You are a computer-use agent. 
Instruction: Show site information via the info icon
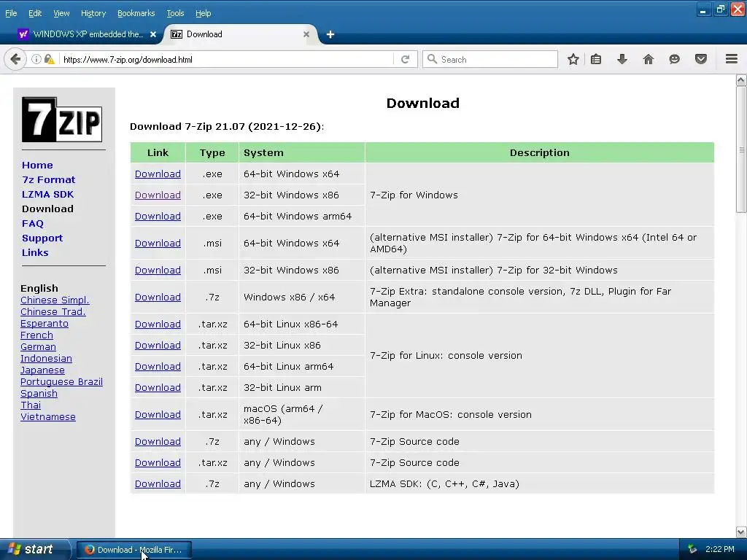[36, 60]
